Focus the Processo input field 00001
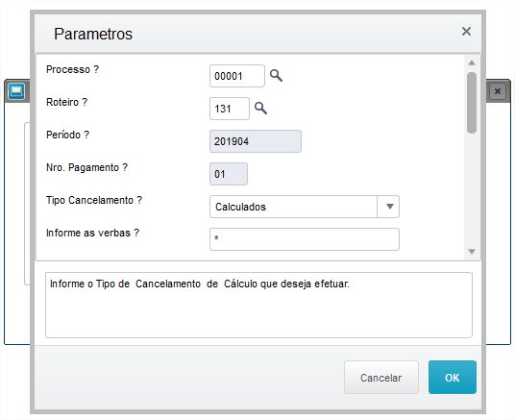This screenshot has width=515, height=420. 237,76
